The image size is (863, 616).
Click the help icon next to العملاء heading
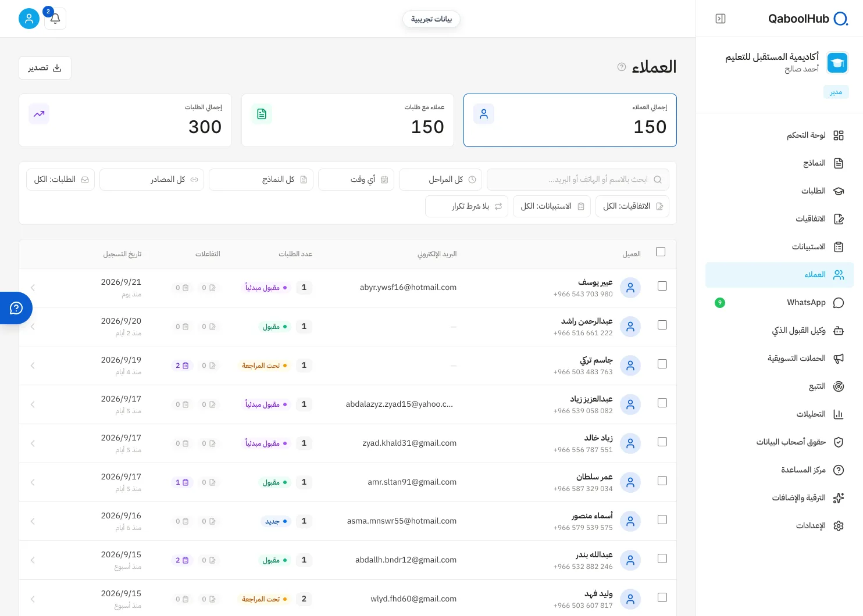tap(622, 67)
